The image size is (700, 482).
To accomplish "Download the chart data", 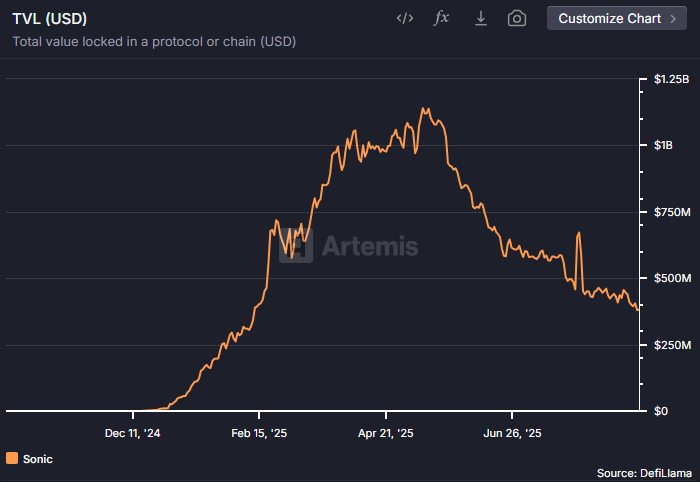I will point(480,18).
